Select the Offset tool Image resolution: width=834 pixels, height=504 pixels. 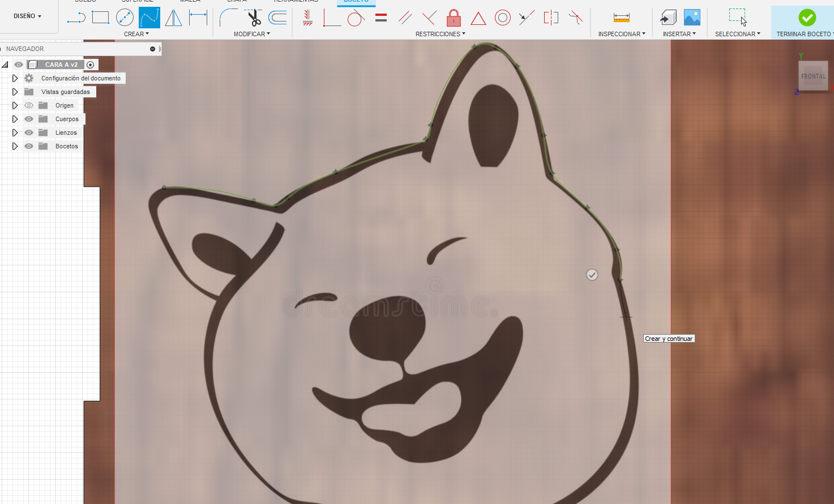pos(277,18)
